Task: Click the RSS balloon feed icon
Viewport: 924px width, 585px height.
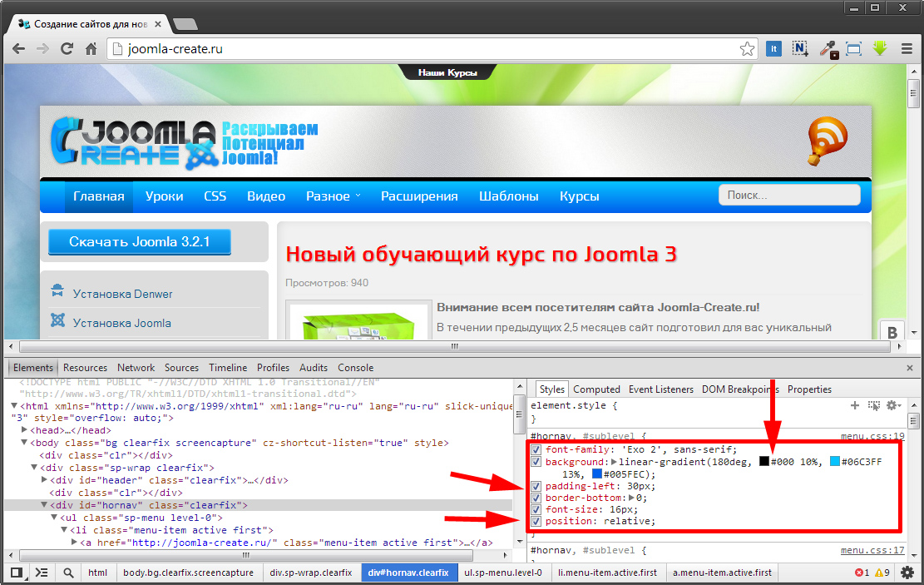Action: [827, 141]
